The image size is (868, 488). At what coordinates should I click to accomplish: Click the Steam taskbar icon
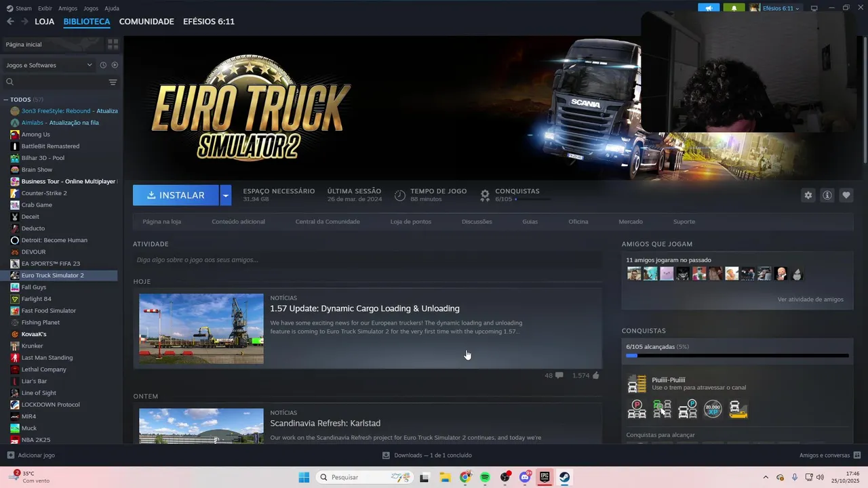pyautogui.click(x=564, y=477)
